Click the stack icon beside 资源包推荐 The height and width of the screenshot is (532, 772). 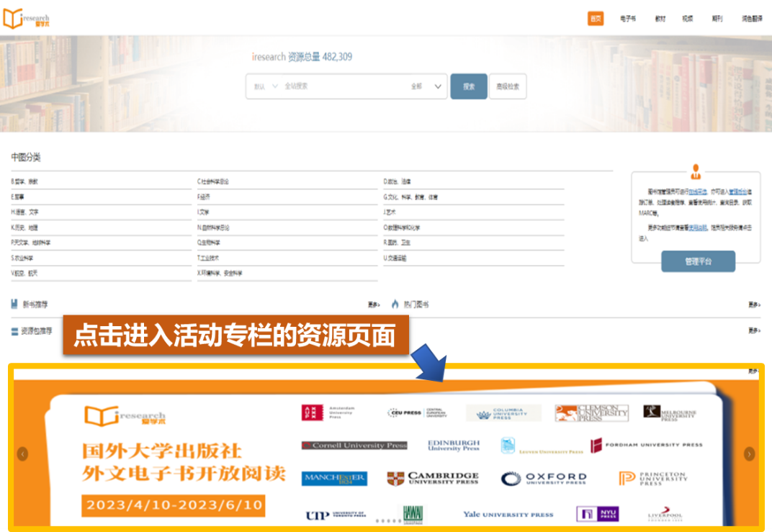coord(14,331)
